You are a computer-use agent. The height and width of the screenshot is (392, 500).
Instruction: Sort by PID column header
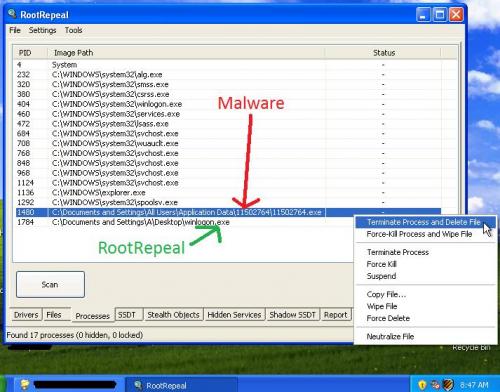30,53
